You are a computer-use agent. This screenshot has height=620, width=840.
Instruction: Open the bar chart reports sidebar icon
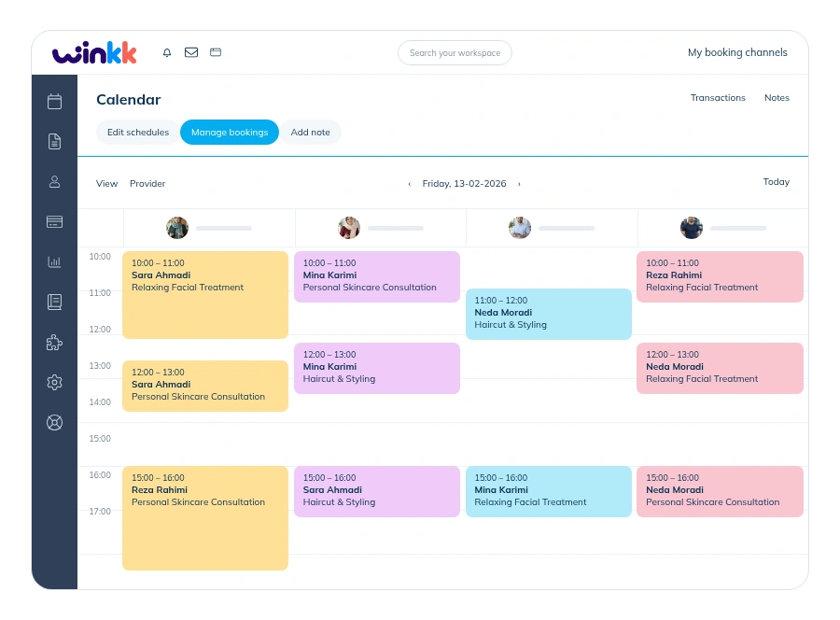click(x=55, y=262)
